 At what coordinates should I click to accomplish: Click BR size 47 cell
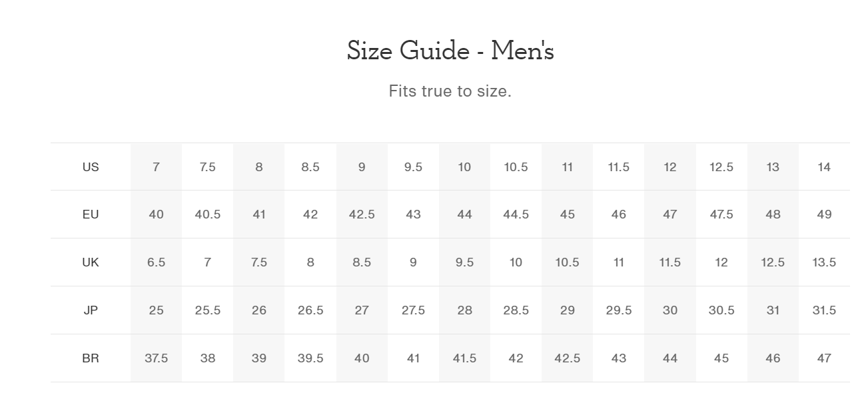pos(824,358)
